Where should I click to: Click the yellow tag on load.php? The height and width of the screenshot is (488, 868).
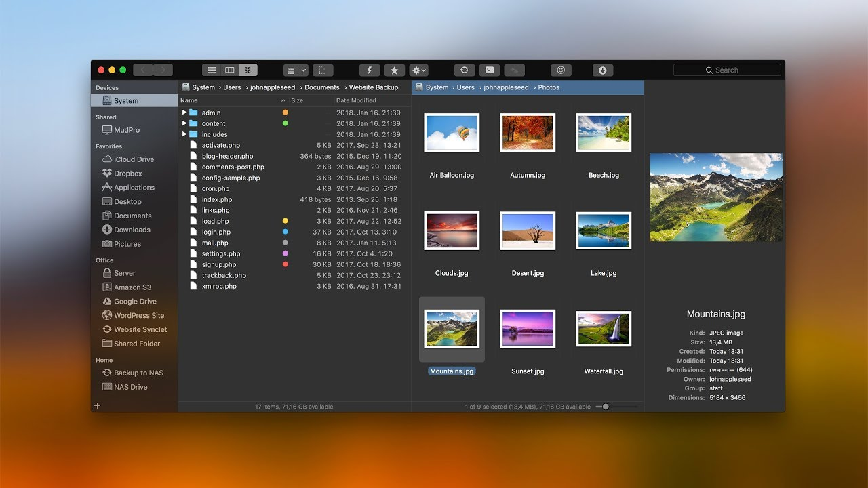[285, 221]
